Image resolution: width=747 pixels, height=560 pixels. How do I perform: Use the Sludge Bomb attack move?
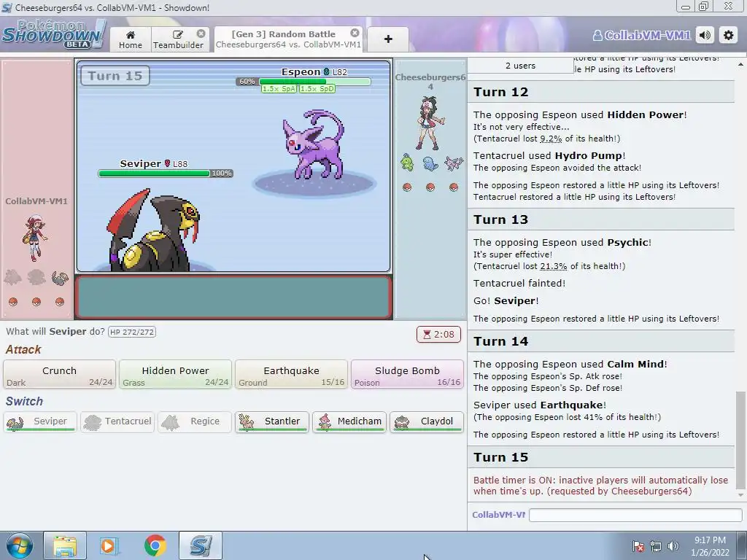[407, 374]
